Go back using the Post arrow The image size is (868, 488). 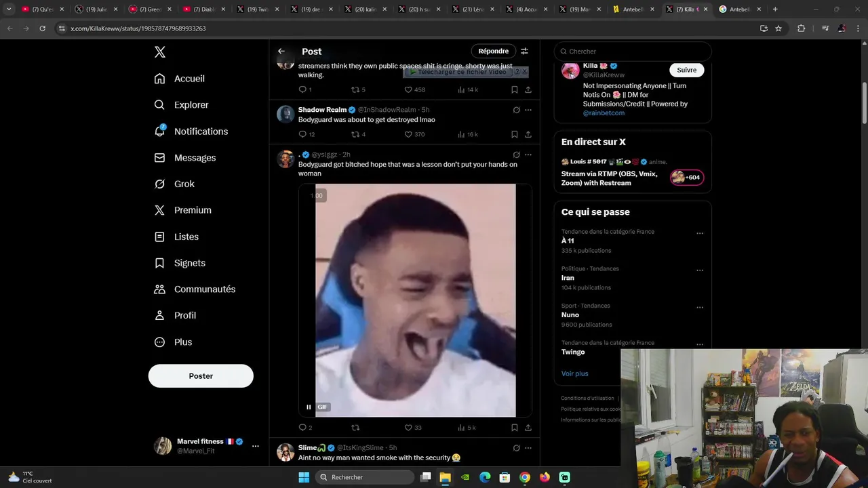point(281,52)
